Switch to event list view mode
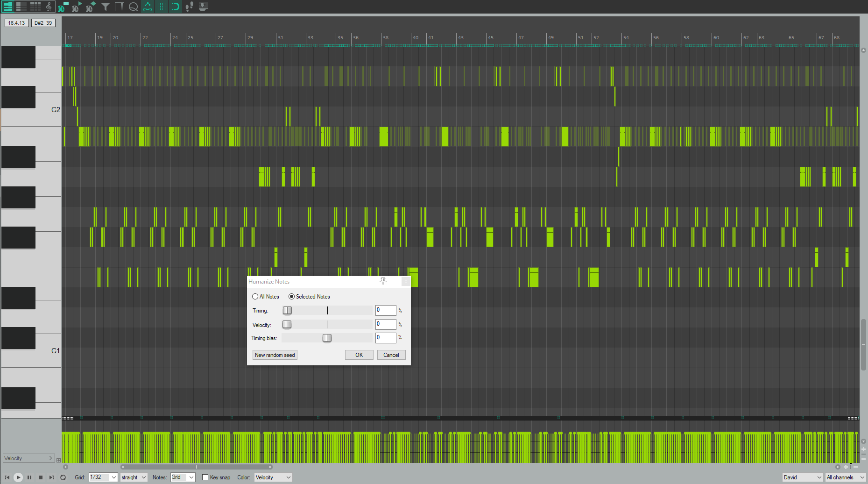868x484 pixels. click(x=35, y=7)
